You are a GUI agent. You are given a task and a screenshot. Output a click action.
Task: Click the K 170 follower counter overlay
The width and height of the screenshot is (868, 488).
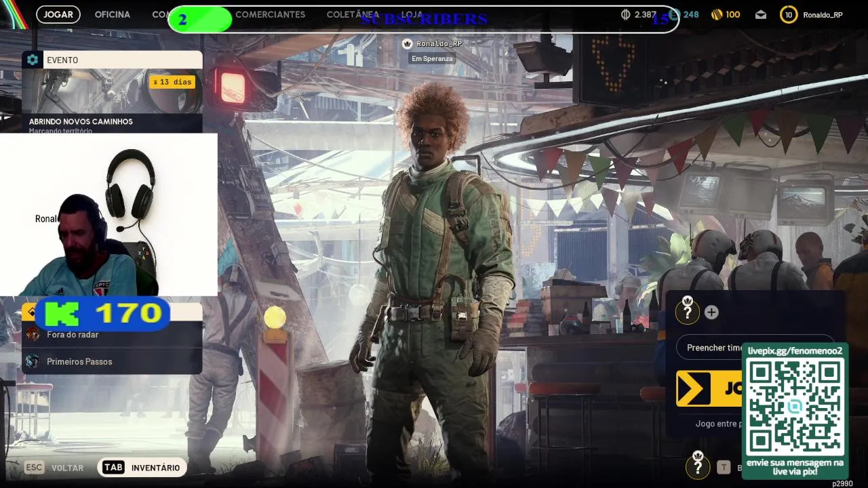tap(103, 314)
